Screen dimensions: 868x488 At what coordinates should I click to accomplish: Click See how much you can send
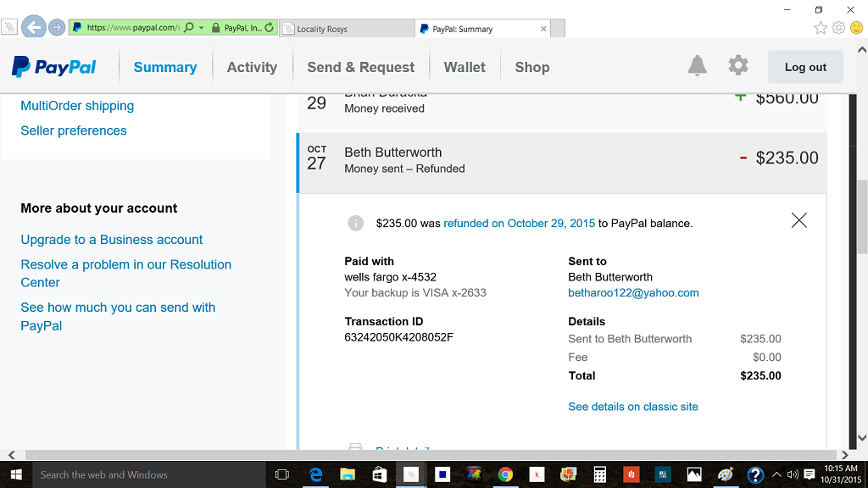(118, 317)
